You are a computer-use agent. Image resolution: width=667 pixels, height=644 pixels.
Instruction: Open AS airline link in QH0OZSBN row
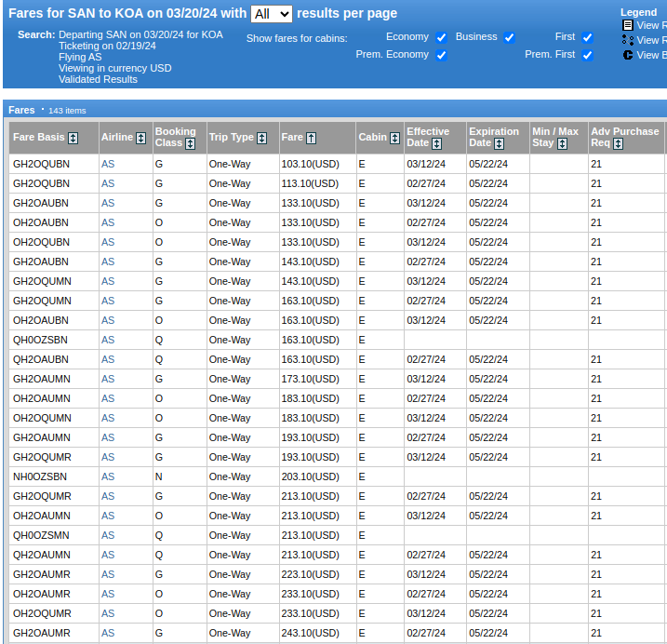point(108,340)
